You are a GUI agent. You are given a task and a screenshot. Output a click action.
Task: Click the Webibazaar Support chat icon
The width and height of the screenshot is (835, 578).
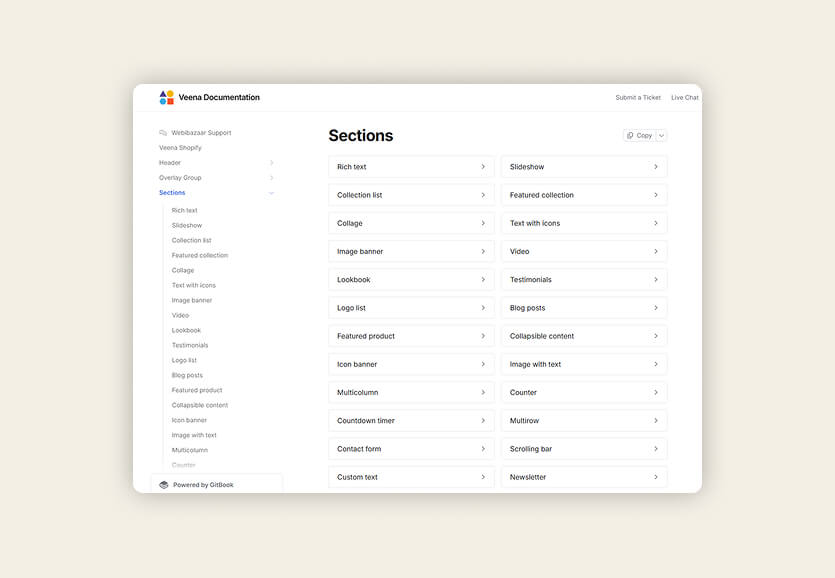tap(163, 133)
